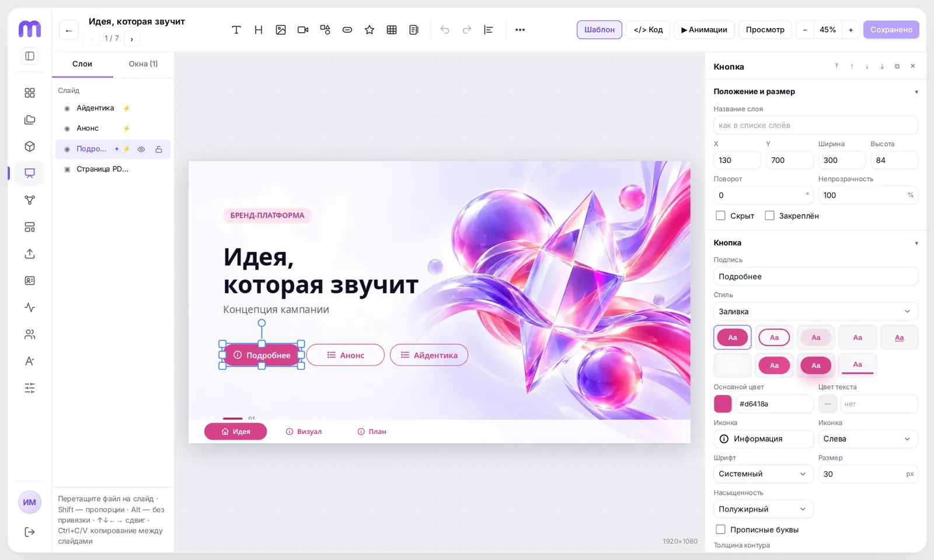Click the main color swatch #d6418a
This screenshot has height=560, width=934.
coord(723,404)
